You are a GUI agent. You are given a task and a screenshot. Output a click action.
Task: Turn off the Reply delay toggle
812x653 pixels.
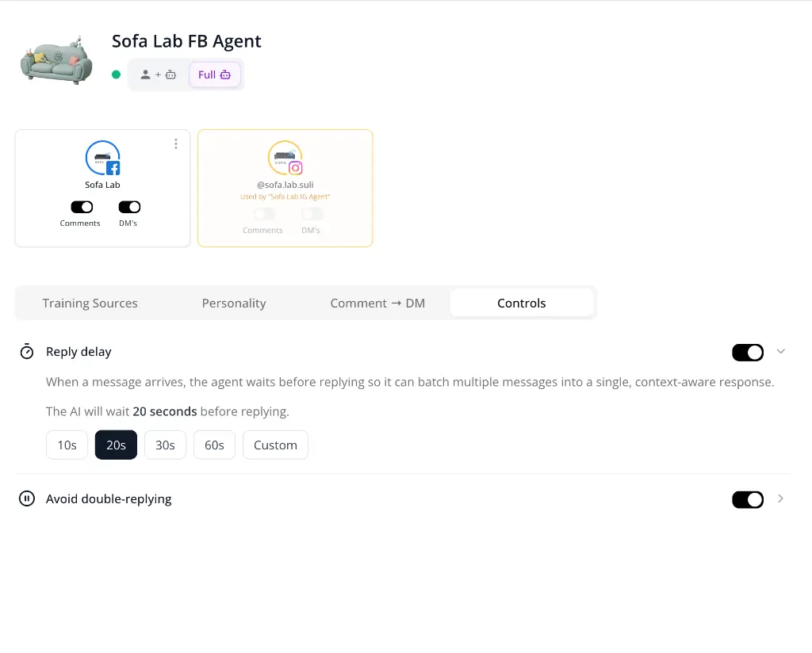click(748, 352)
